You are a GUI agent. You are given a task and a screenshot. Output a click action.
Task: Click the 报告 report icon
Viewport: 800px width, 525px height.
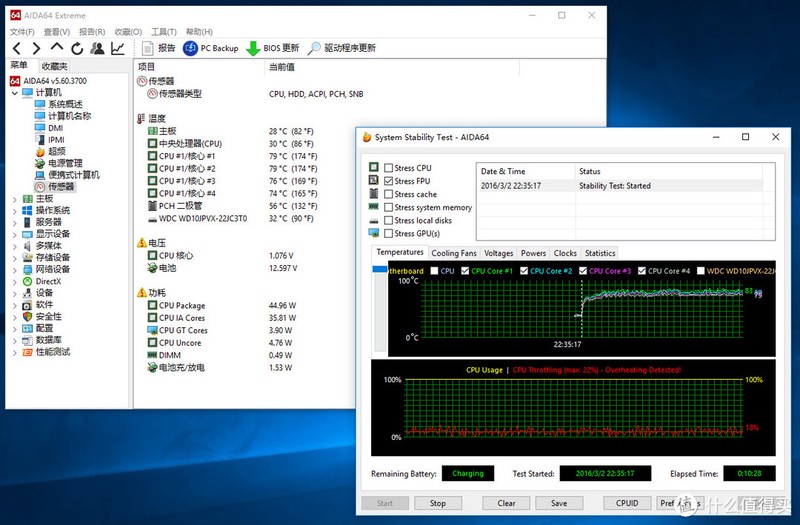point(147,48)
